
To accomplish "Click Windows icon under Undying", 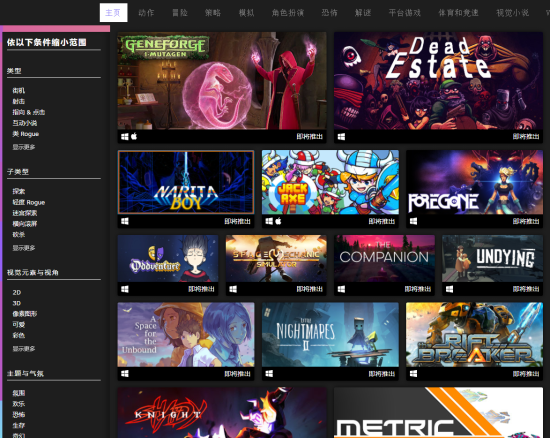I will [449, 289].
